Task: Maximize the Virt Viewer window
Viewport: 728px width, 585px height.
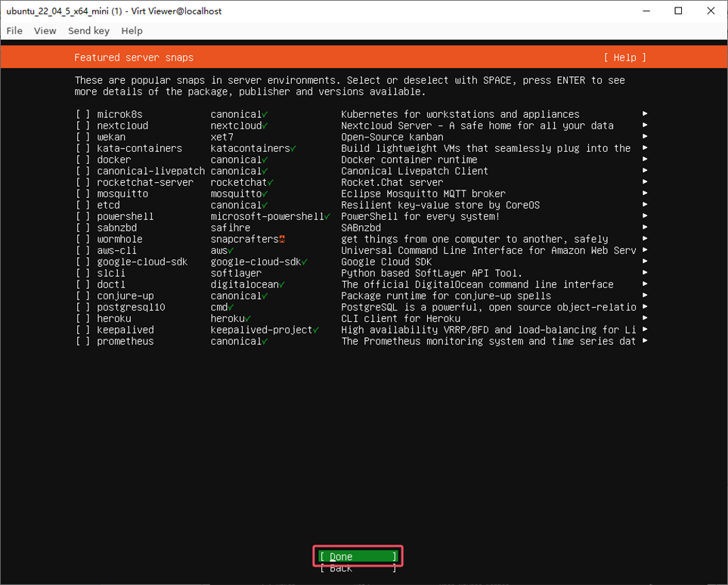Action: tap(678, 11)
